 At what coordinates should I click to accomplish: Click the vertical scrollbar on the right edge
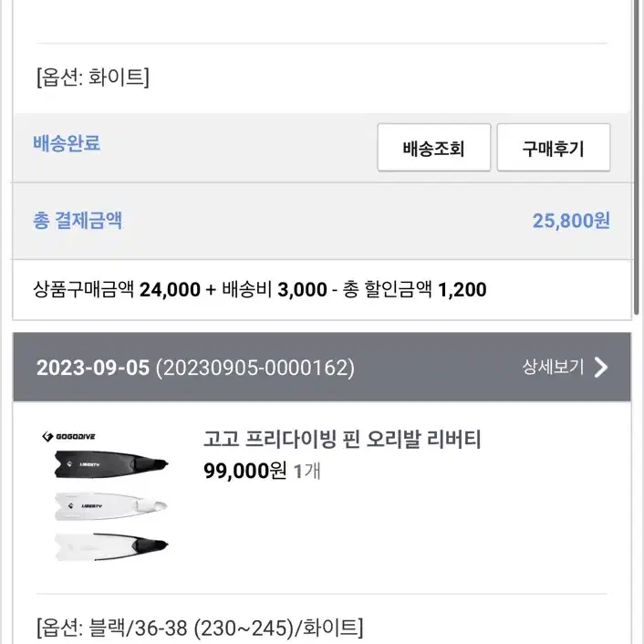[637, 156]
